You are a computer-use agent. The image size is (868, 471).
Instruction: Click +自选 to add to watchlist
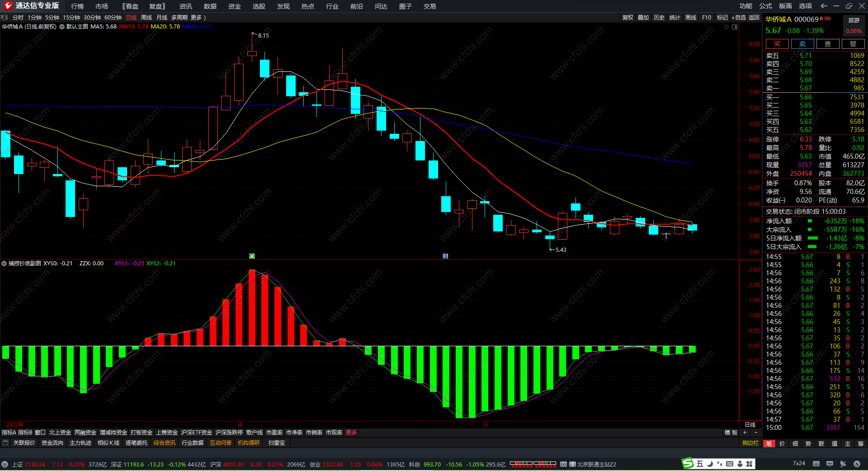(x=739, y=18)
